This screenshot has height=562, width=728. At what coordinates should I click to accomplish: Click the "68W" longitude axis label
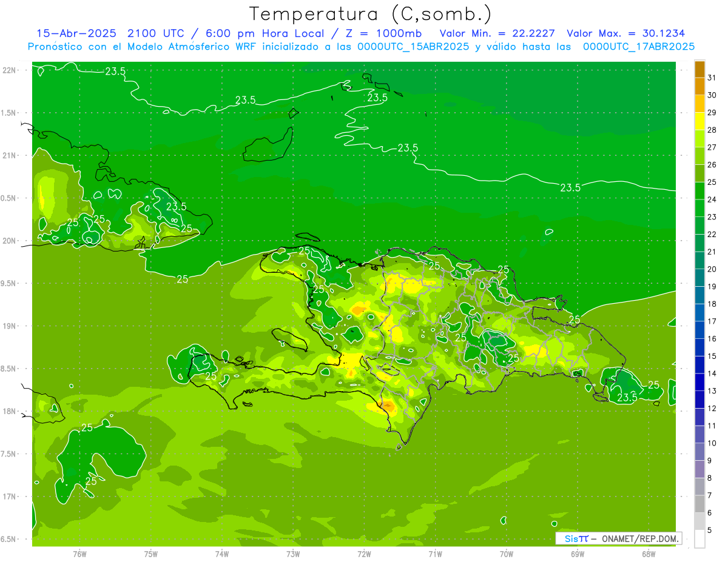pyautogui.click(x=649, y=554)
